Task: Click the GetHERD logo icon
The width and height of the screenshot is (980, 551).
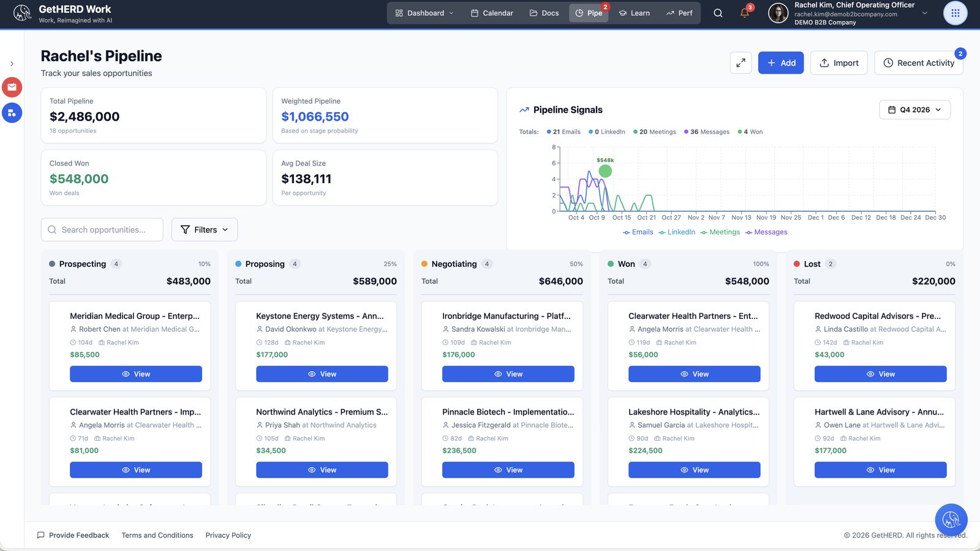Action: (23, 13)
